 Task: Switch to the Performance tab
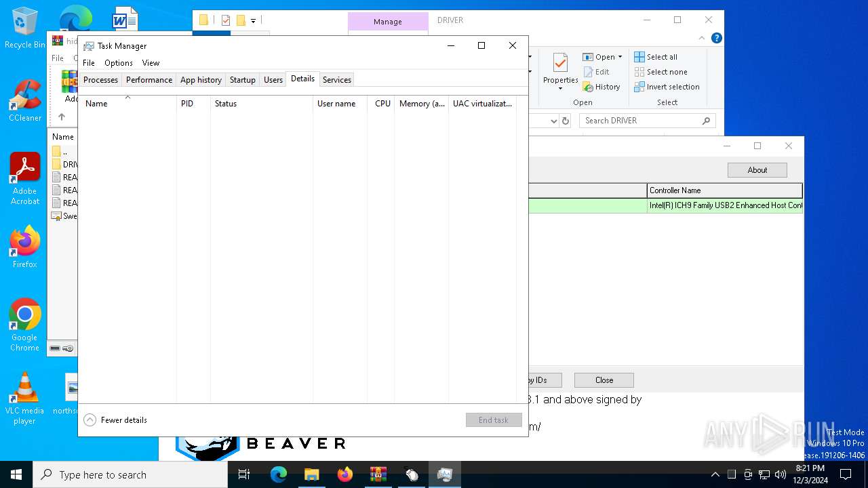[x=149, y=80]
